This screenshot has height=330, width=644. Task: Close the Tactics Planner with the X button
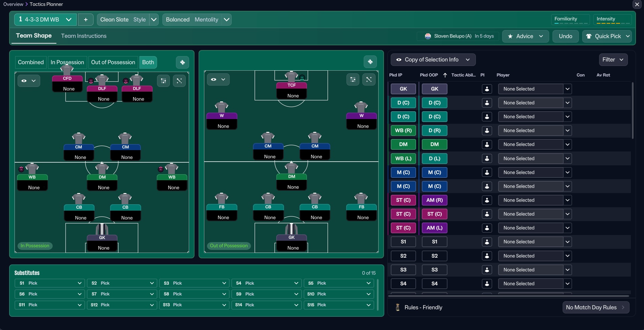pyautogui.click(x=637, y=4)
